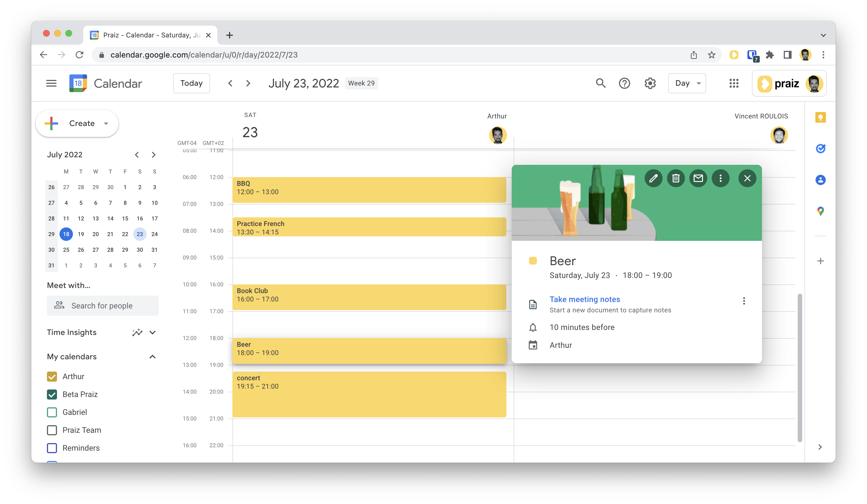Click the Take meeting notes link

point(585,299)
